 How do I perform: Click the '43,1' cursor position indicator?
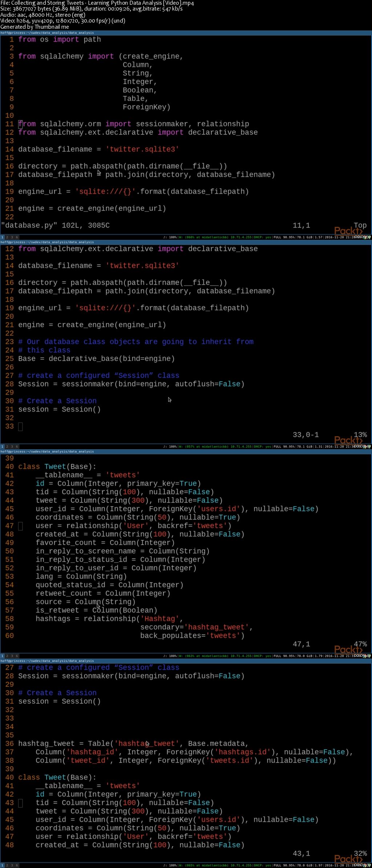[x=302, y=853]
